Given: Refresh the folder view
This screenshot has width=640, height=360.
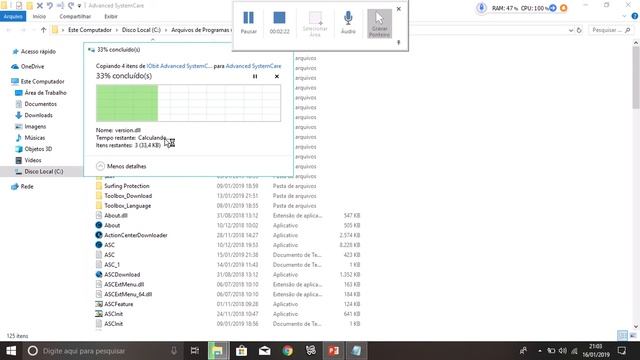Looking at the screenshot, I should (579, 30).
